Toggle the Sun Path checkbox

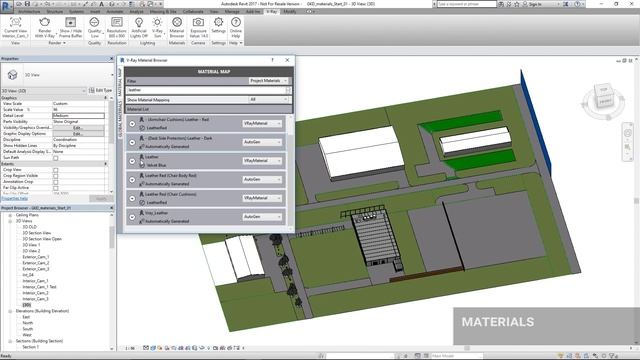click(x=56, y=158)
